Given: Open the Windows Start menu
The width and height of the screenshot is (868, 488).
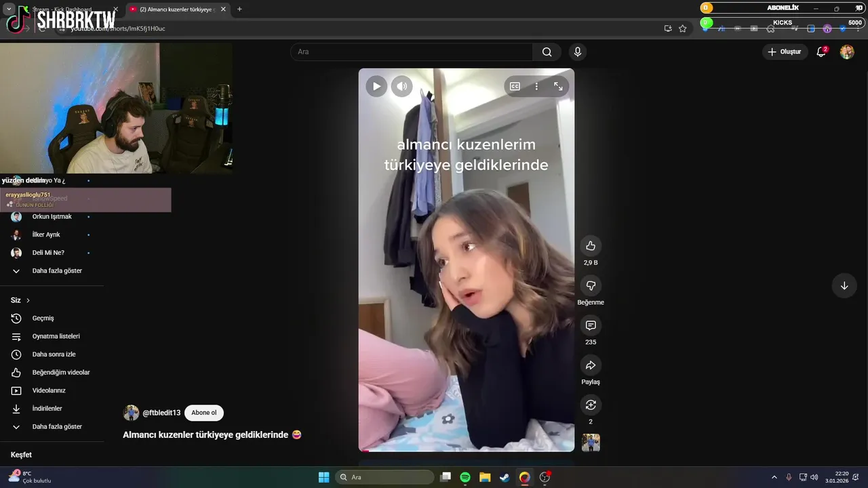Looking at the screenshot, I should point(324,477).
